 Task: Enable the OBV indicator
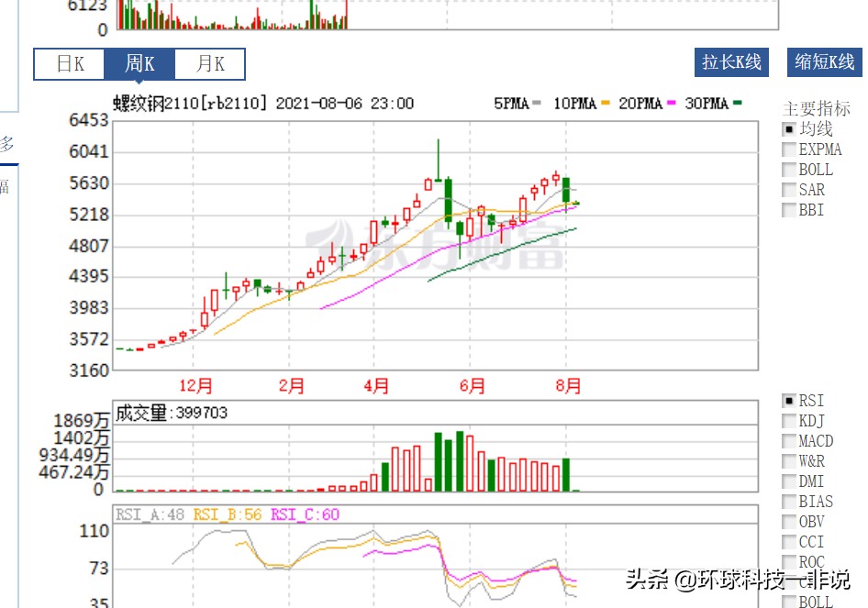coord(790,522)
